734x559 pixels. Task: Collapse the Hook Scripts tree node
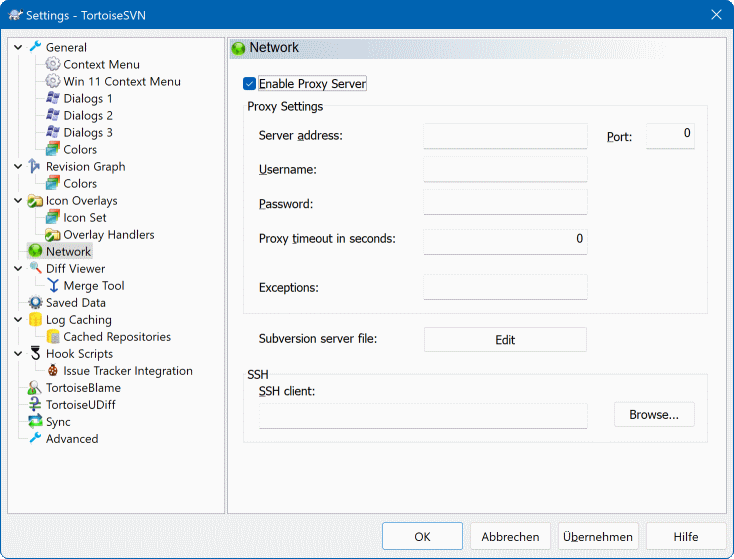18,353
